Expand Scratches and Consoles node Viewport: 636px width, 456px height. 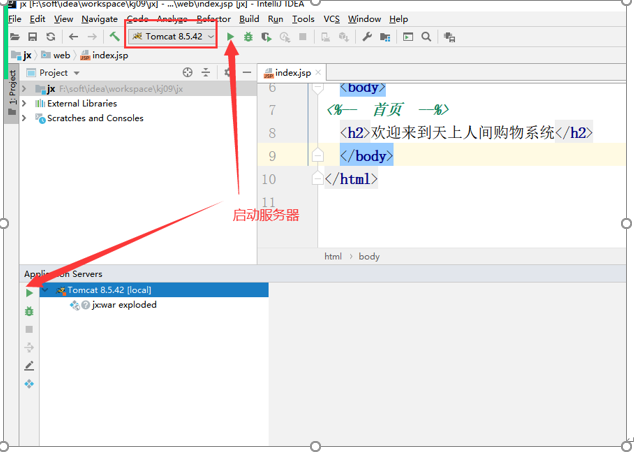click(24, 118)
